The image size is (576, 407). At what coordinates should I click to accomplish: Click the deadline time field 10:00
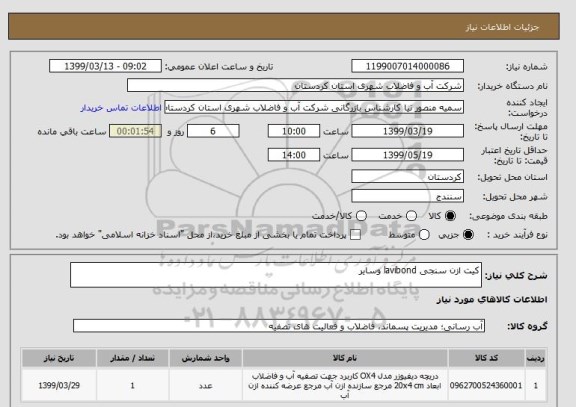pos(294,131)
